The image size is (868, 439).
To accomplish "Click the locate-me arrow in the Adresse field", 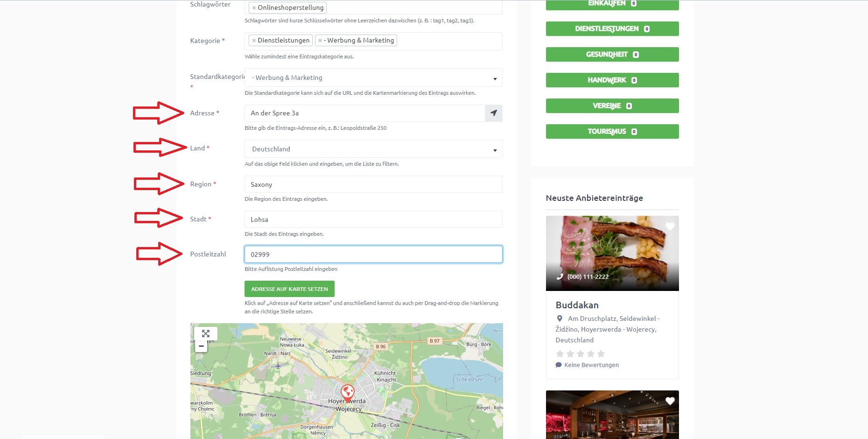I will point(493,113).
